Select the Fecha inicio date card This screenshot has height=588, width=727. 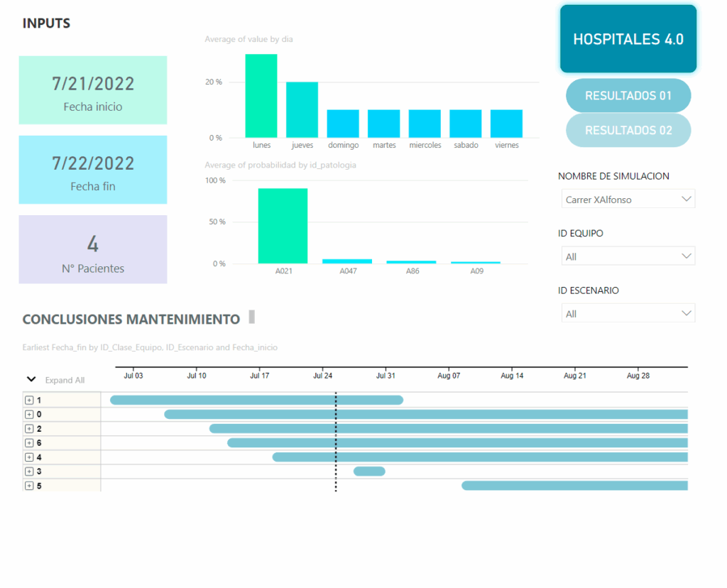coord(93,91)
